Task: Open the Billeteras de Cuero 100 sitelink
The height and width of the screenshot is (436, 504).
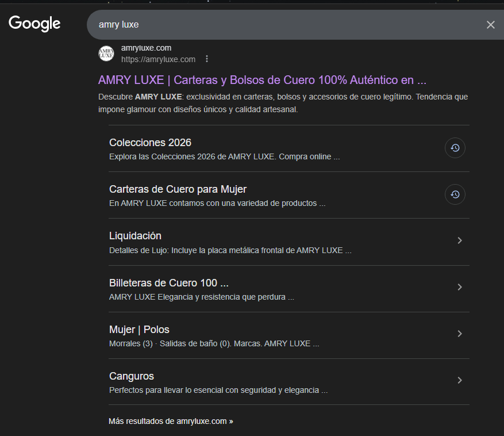Action: tap(168, 282)
